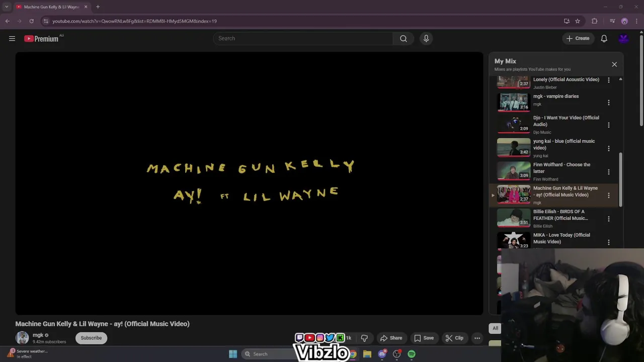The width and height of the screenshot is (644, 362).
Task: Open Chrome tab search dropdown
Action: 7,7
